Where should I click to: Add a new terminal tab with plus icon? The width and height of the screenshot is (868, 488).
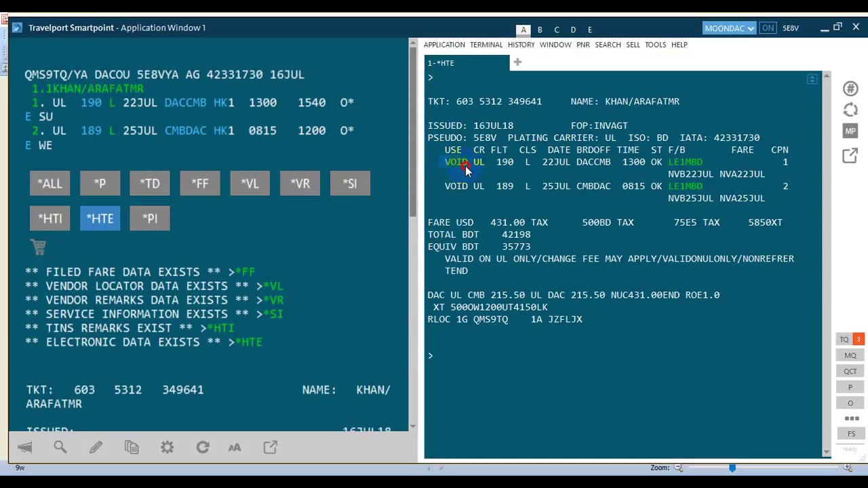[x=517, y=62]
